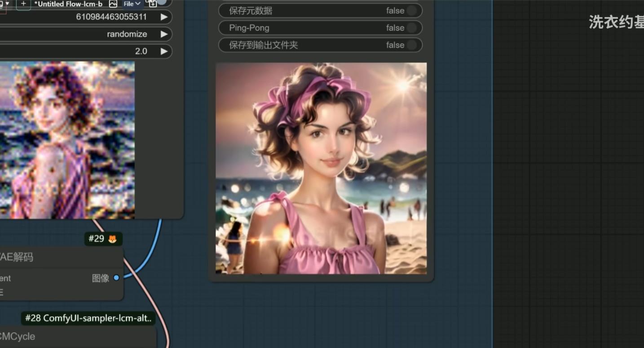Open the gallery image icon beside flow title
The width and height of the screenshot is (644, 348).
113,4
